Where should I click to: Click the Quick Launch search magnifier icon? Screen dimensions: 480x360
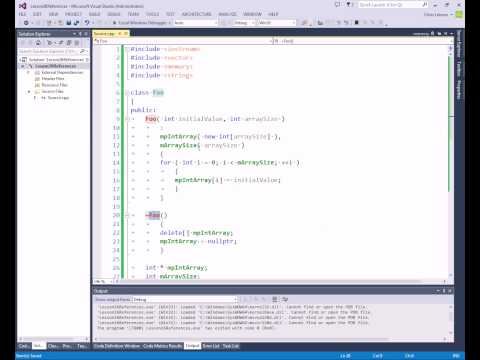coord(425,5)
